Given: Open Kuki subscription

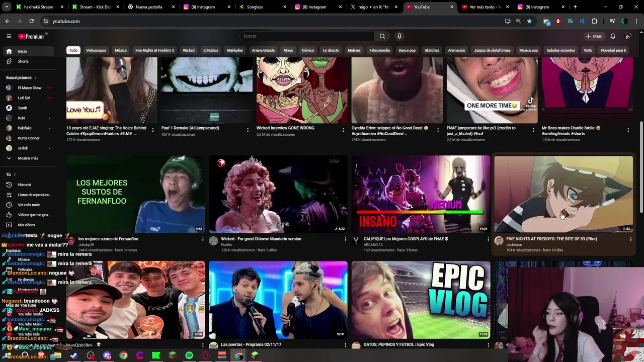Looking at the screenshot, I should click(28, 118).
